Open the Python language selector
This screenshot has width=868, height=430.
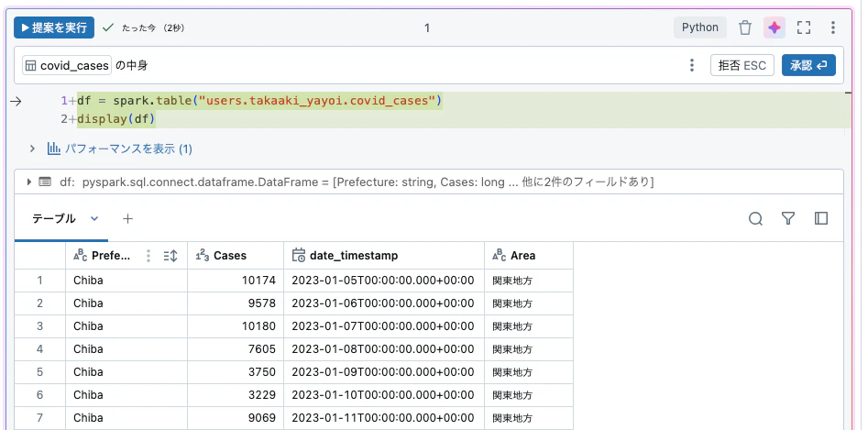(x=699, y=28)
